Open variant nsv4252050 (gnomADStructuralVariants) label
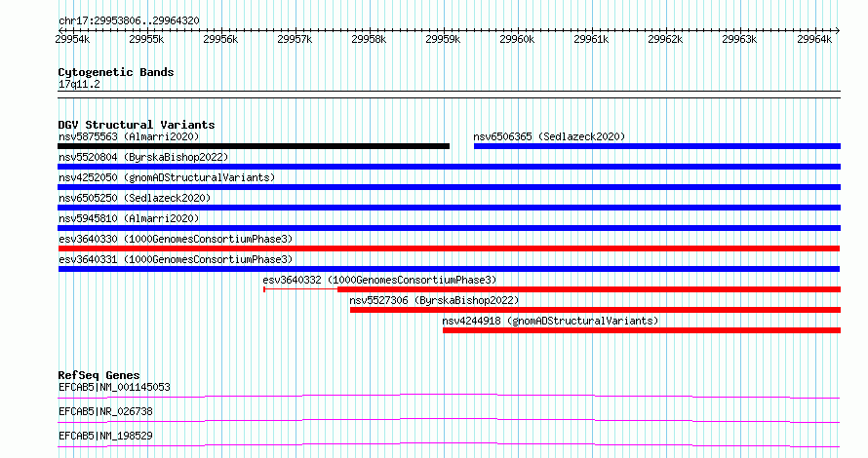868x458 pixels. (167, 177)
